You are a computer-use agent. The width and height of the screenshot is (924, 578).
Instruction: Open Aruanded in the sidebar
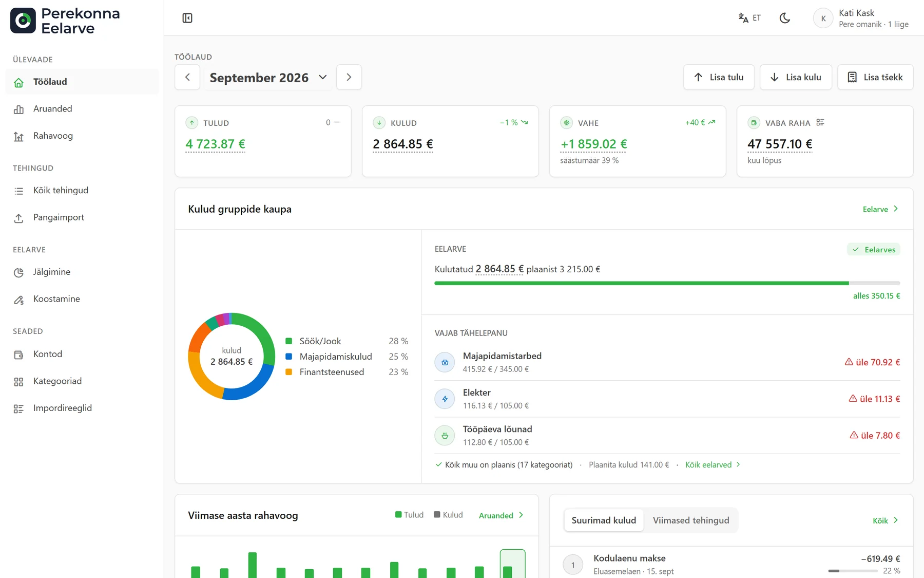82,109
